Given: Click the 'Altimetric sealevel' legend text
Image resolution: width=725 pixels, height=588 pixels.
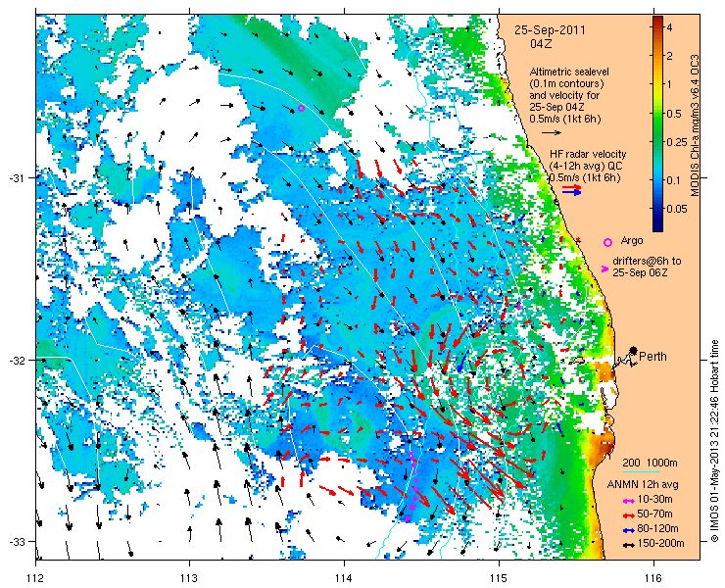Looking at the screenshot, I should 569,73.
